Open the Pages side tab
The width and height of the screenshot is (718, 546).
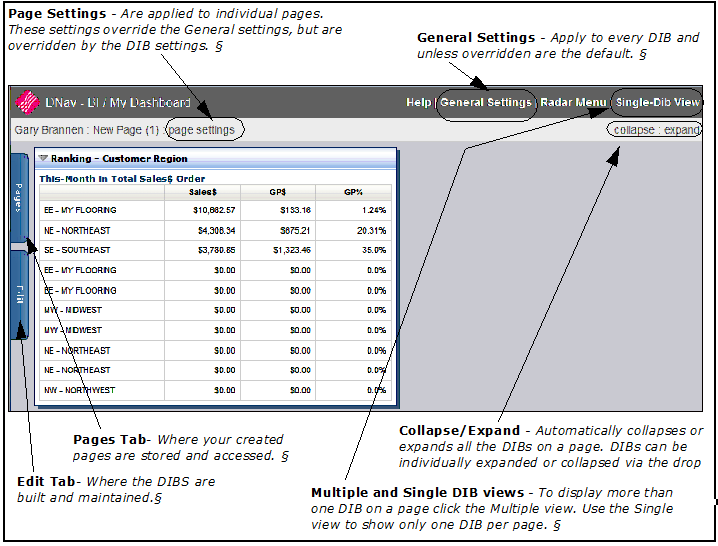19,199
